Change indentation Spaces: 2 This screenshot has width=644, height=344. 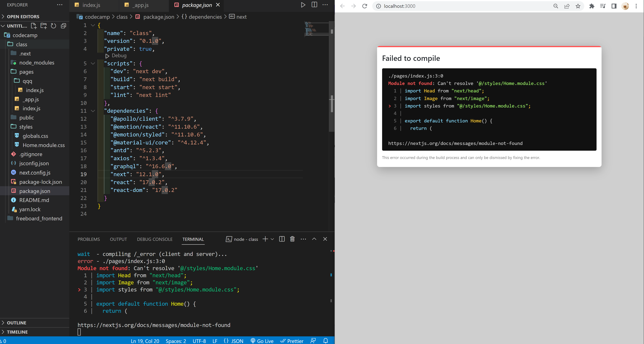(x=176, y=341)
